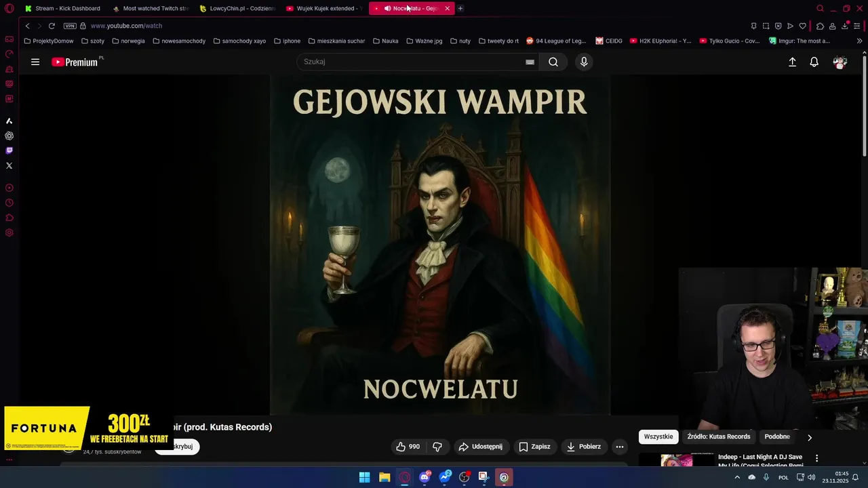Screen dimensions: 868x488
Task: Open ChatGPT in the Opera sidebar
Action: tap(9, 136)
